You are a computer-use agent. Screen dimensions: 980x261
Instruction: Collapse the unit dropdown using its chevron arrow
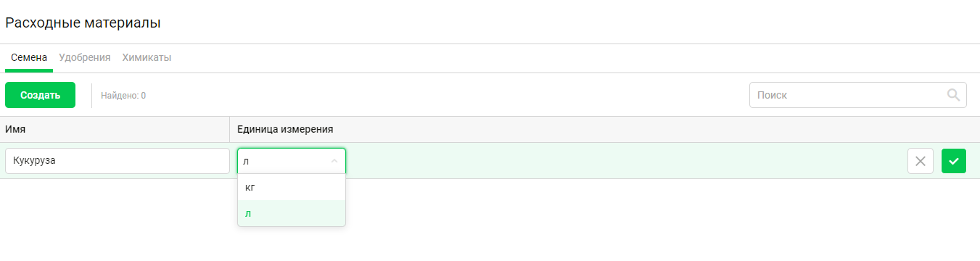point(334,161)
